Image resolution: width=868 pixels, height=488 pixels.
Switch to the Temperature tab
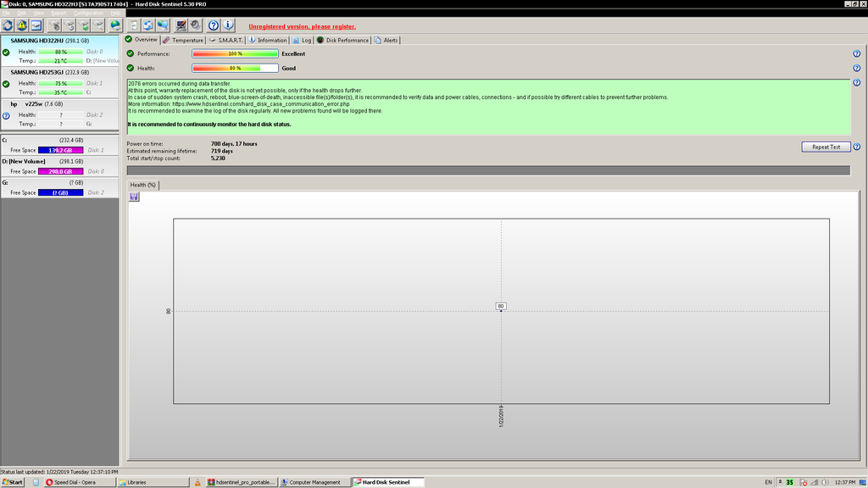tap(183, 40)
